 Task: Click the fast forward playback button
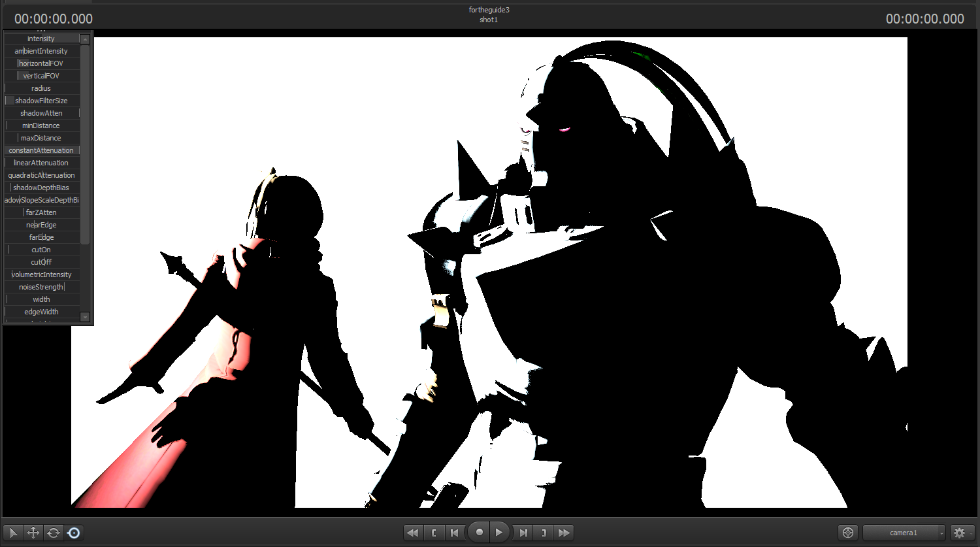point(564,533)
